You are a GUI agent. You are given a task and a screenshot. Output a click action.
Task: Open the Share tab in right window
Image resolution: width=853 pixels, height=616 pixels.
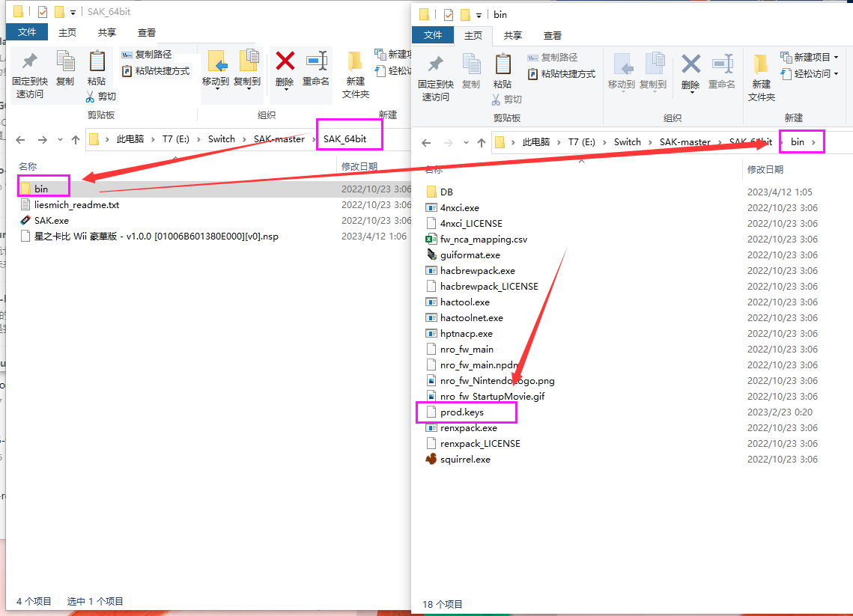tap(513, 35)
